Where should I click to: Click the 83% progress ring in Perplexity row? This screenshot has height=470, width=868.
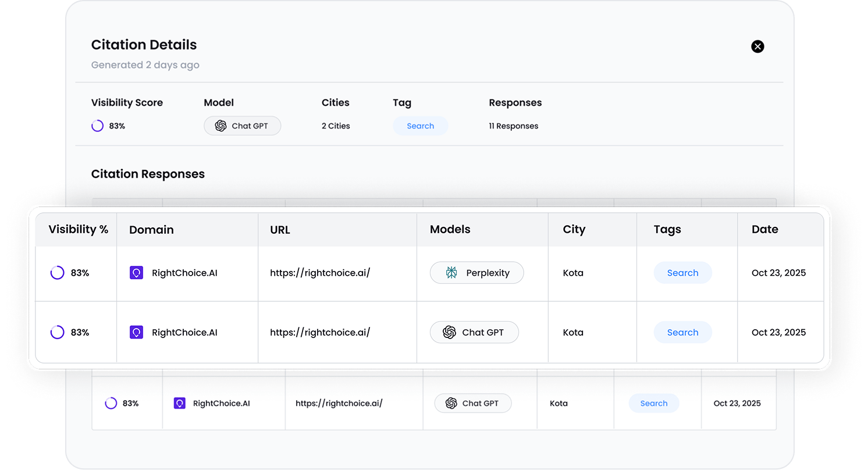(x=57, y=273)
